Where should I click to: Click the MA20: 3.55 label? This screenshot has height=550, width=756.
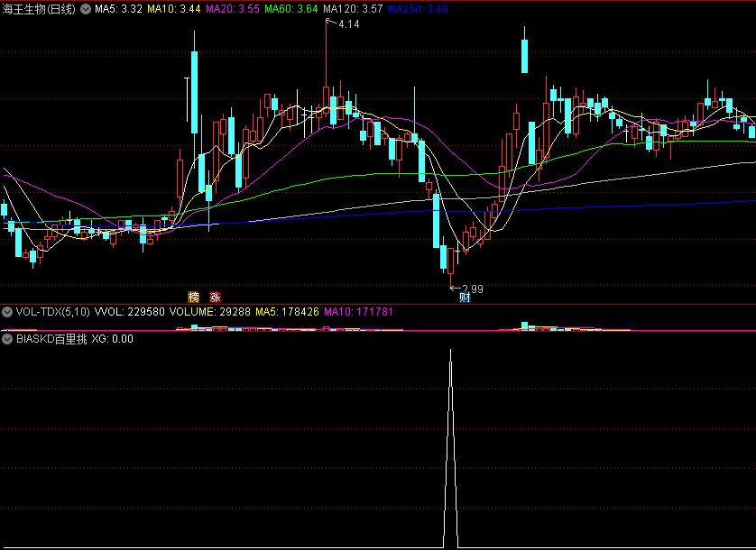point(233,9)
